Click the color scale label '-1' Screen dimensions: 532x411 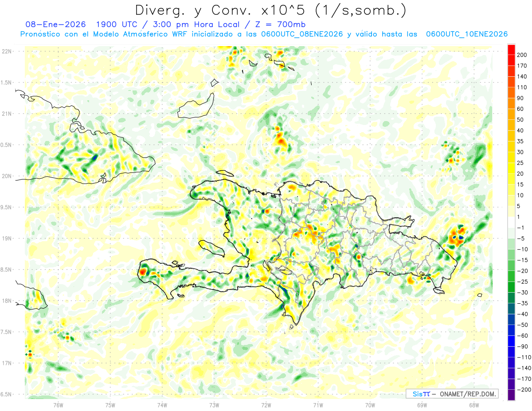click(x=521, y=227)
